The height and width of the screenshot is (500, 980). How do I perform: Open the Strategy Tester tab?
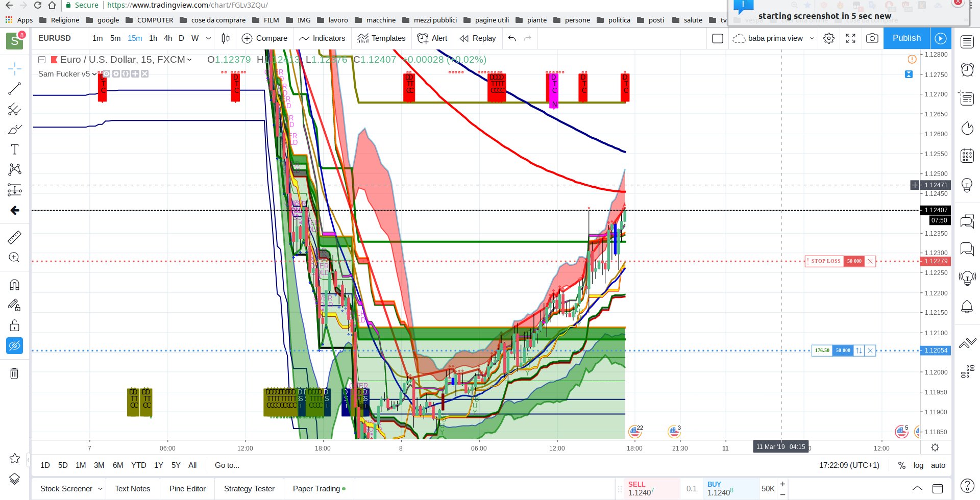(249, 489)
